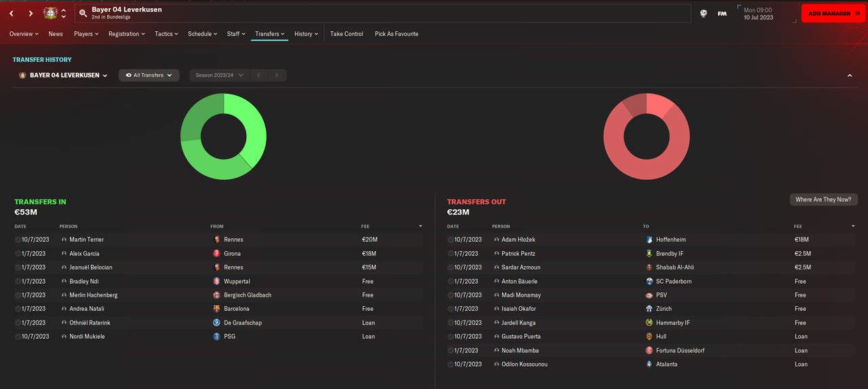The image size is (868, 389).
Task: Open Nordi Mukiele's player link
Action: (x=87, y=337)
